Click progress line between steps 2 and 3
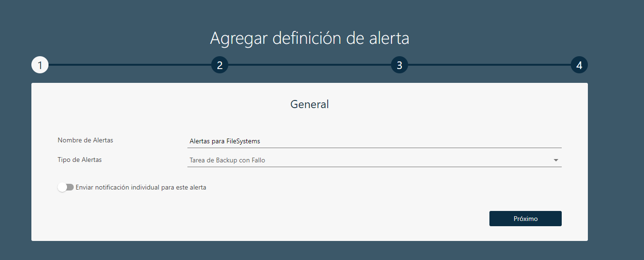 click(310, 65)
